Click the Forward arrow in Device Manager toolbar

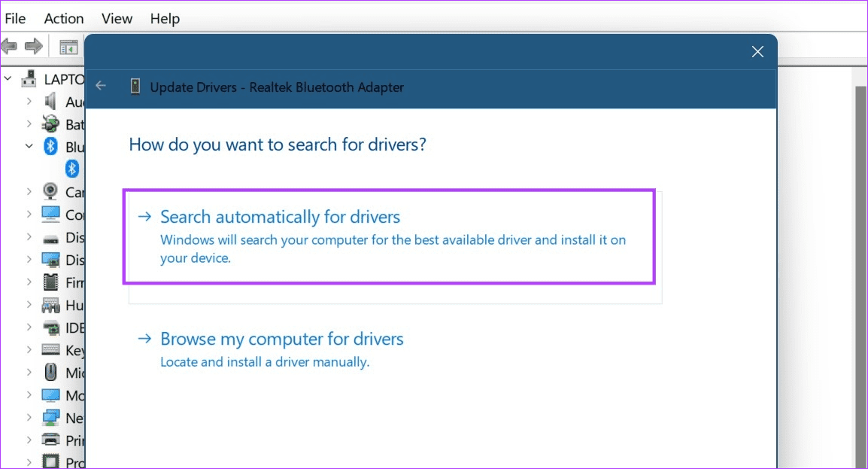(x=34, y=46)
